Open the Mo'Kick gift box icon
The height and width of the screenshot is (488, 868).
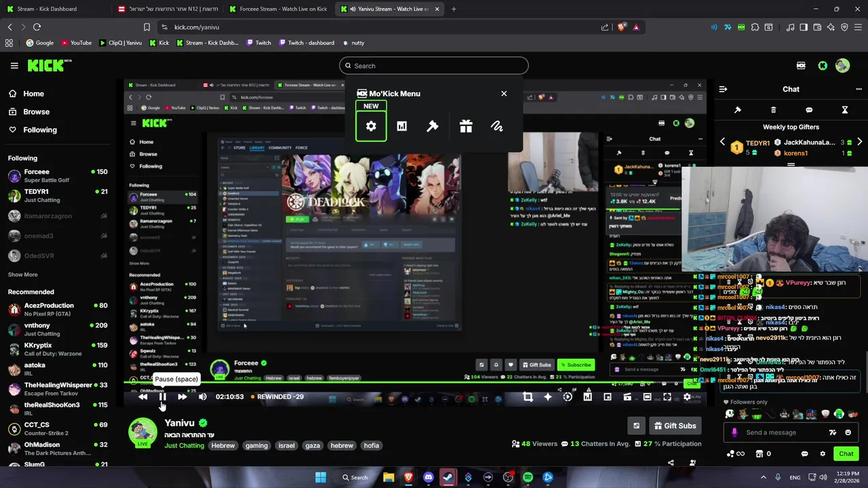[466, 126]
